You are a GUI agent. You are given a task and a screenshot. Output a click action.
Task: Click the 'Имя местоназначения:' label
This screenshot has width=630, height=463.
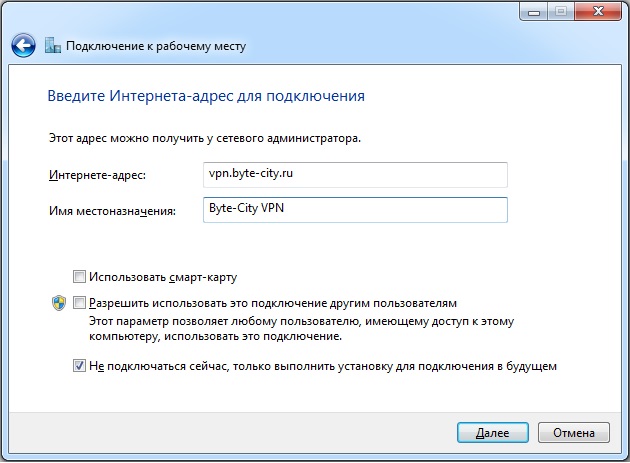tap(112, 211)
